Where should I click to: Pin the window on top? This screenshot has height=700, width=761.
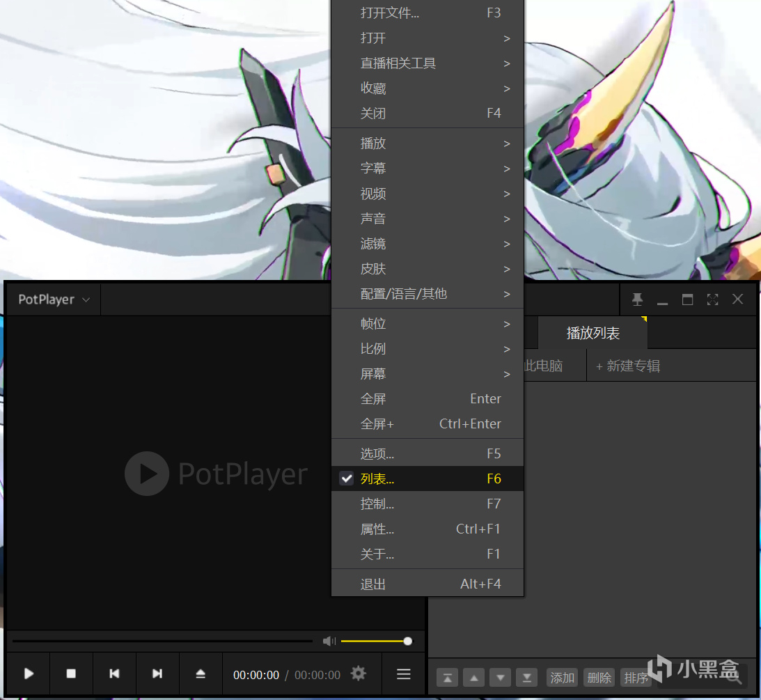pyautogui.click(x=637, y=300)
